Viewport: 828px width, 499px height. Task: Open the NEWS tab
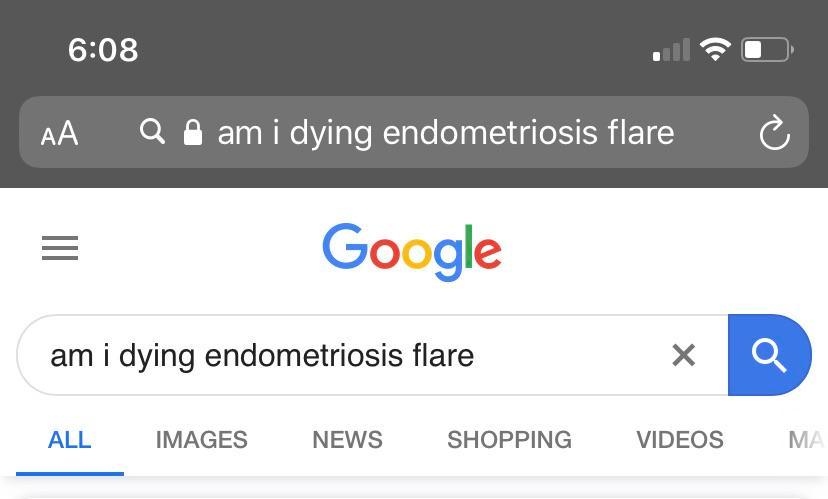coord(347,440)
